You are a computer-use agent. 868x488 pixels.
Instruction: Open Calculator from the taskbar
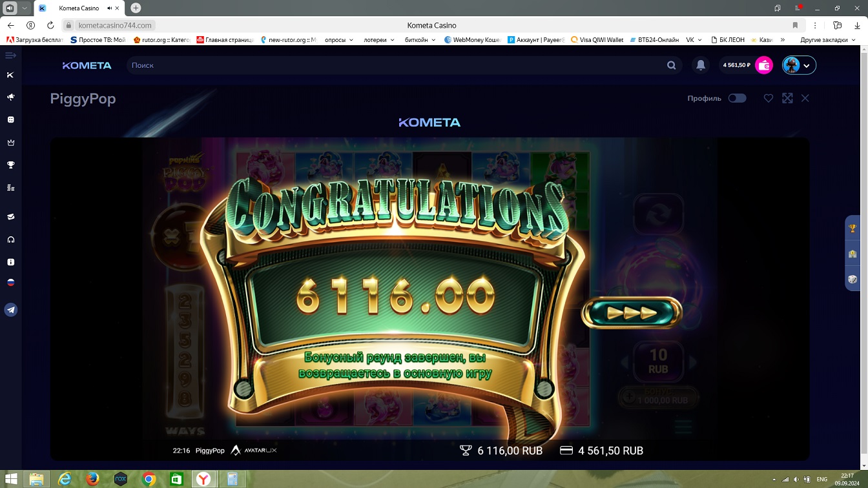click(x=231, y=479)
